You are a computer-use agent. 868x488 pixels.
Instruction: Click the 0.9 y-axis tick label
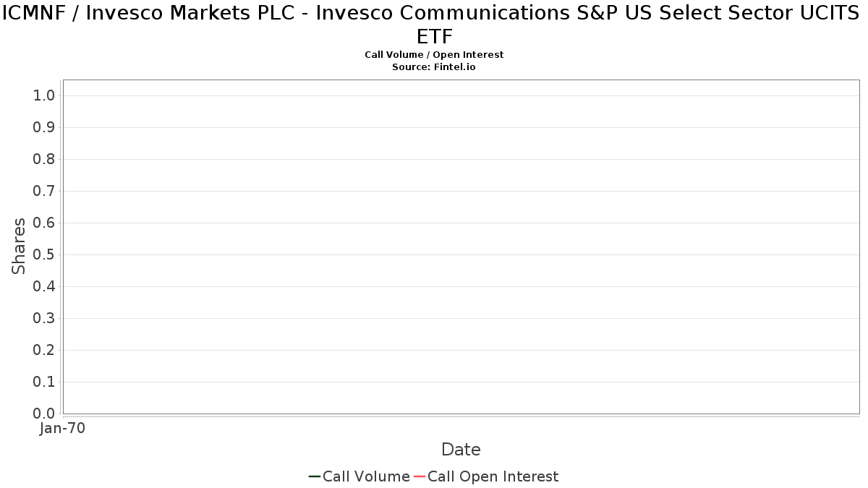click(x=44, y=128)
